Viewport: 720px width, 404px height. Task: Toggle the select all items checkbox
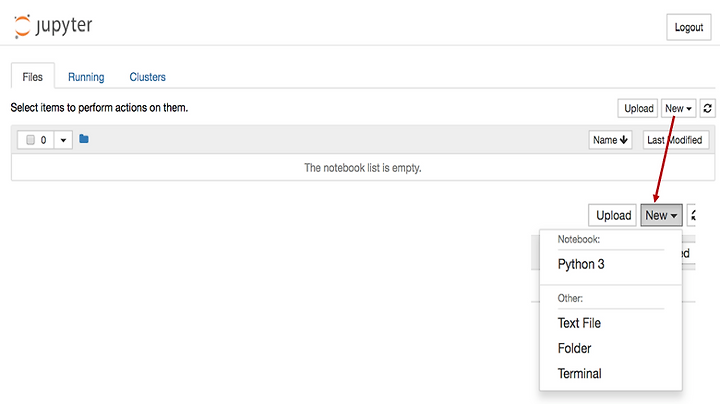click(30, 140)
